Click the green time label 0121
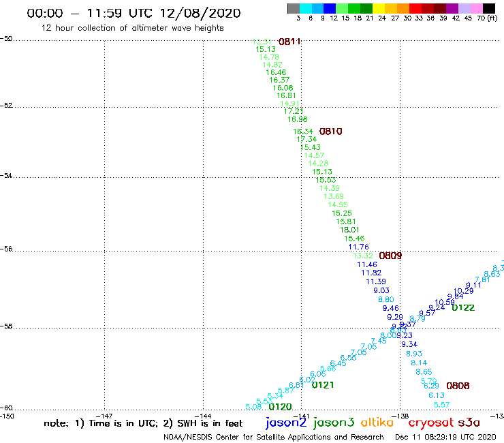The image size is (504, 443). tap(323, 385)
